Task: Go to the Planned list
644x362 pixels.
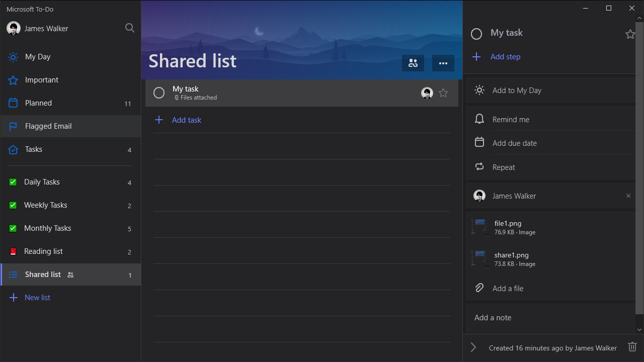Action: pyautogui.click(x=70, y=103)
